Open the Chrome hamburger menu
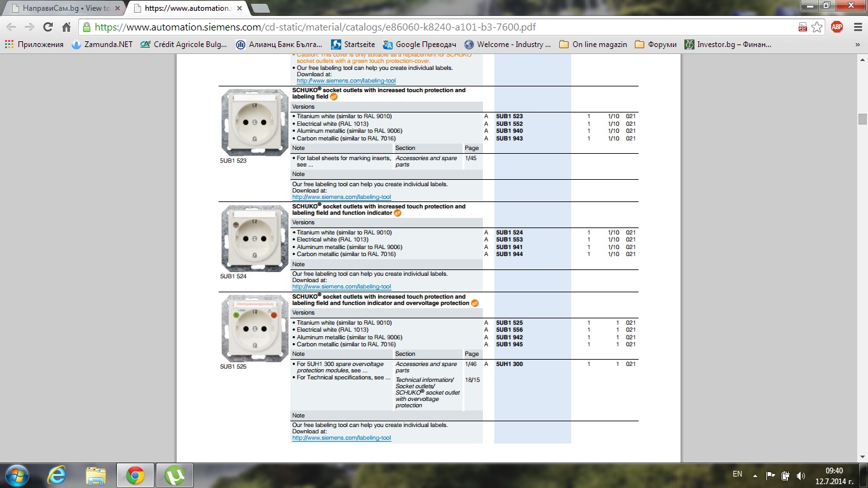 click(856, 27)
